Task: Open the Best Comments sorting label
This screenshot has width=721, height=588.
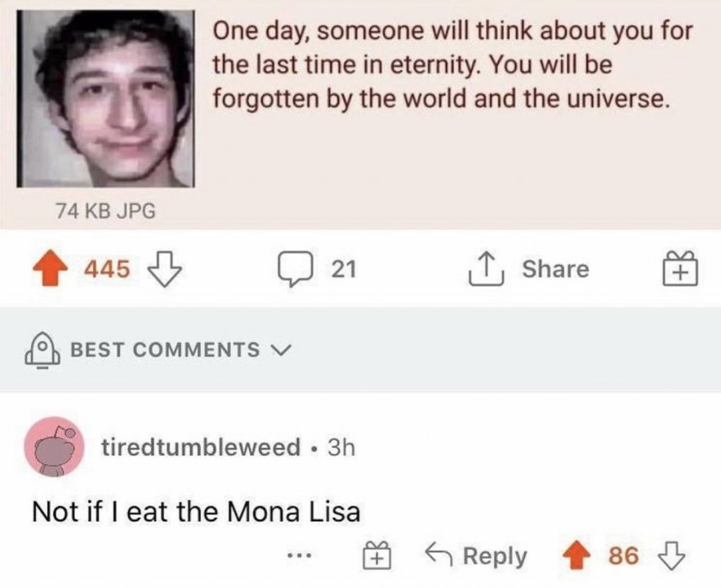Action: 165,350
